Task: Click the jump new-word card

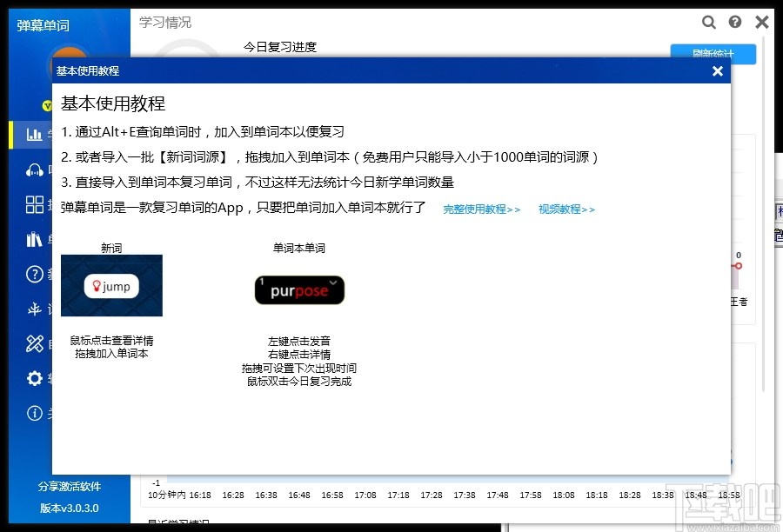Action: 110,285
